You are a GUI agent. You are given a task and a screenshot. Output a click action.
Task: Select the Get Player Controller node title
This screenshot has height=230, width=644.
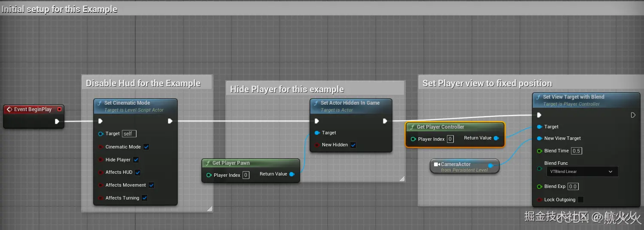click(440, 127)
